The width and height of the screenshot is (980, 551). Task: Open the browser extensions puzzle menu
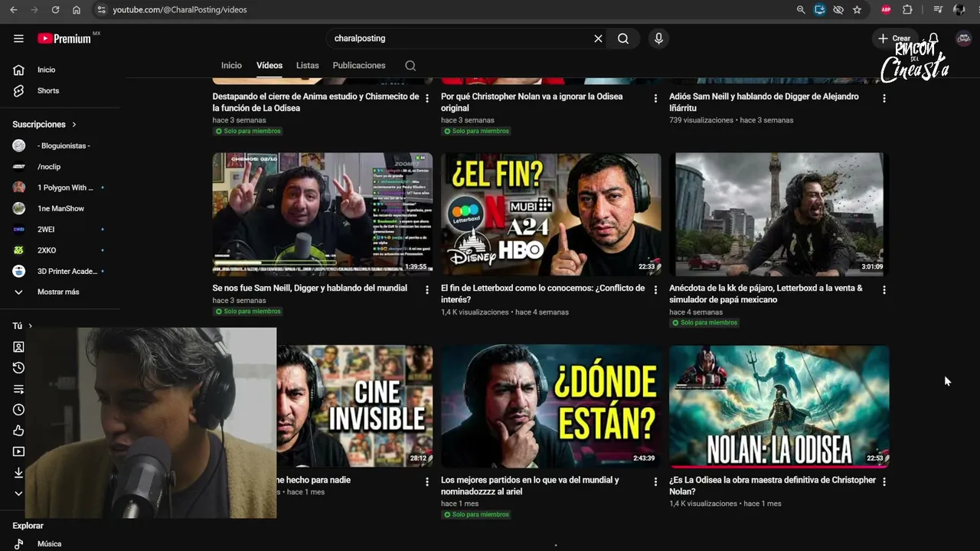pos(907,10)
